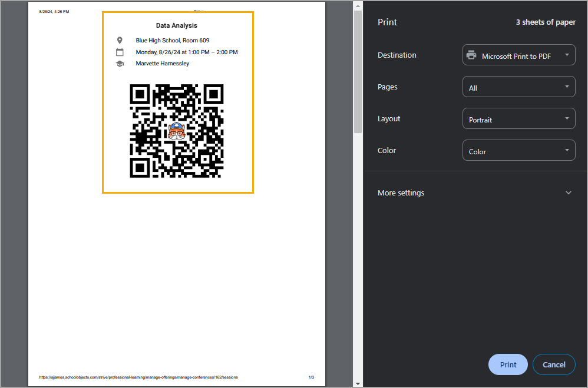Image resolution: width=588 pixels, height=388 pixels.
Task: Click 'Marvette Hamessley' instructor name
Action: tap(163, 64)
